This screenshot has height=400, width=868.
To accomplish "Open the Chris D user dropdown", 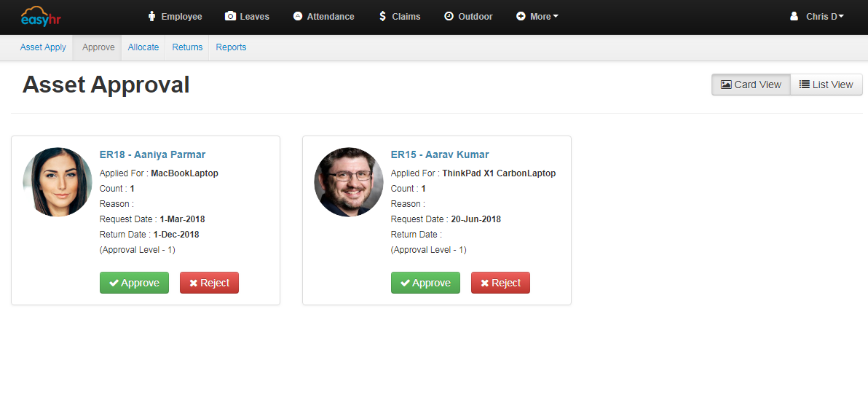I will pos(824,16).
